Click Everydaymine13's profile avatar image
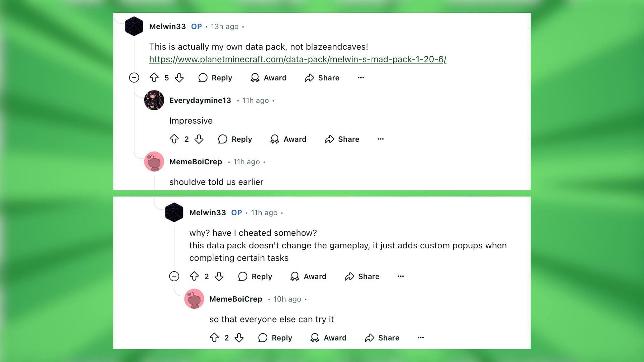Image resolution: width=644 pixels, height=362 pixels. pyautogui.click(x=154, y=100)
